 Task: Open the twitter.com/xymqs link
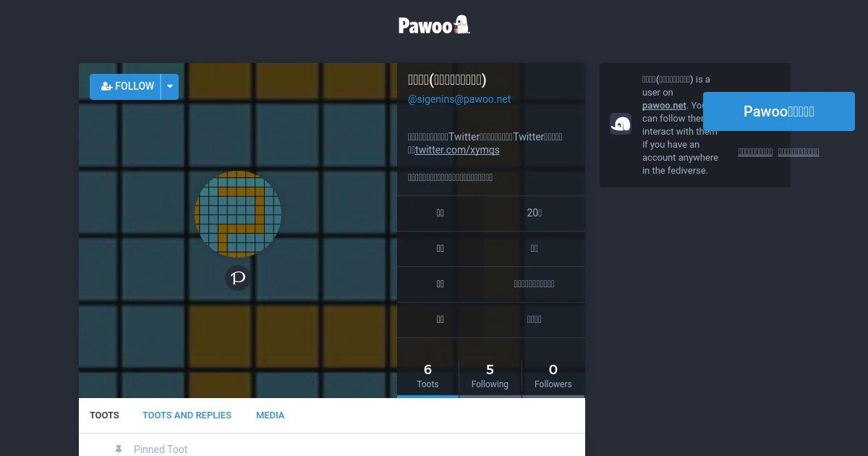tap(457, 150)
